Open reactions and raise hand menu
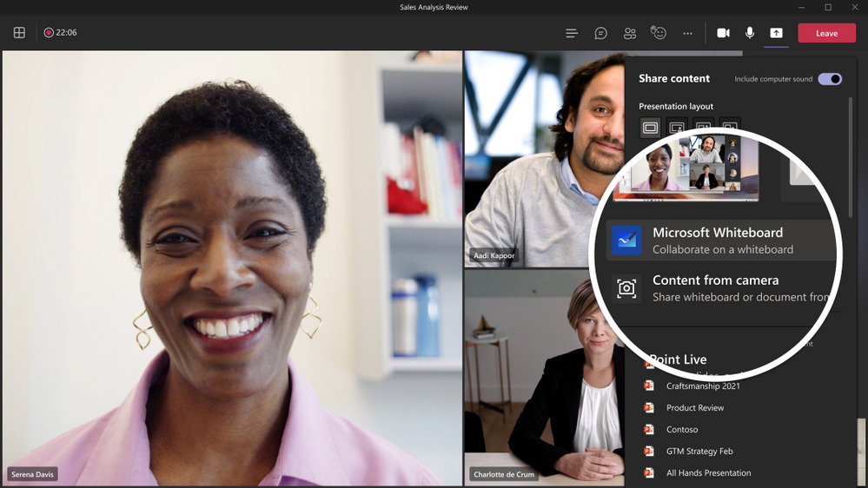Viewport: 868px width, 488px height. (659, 33)
